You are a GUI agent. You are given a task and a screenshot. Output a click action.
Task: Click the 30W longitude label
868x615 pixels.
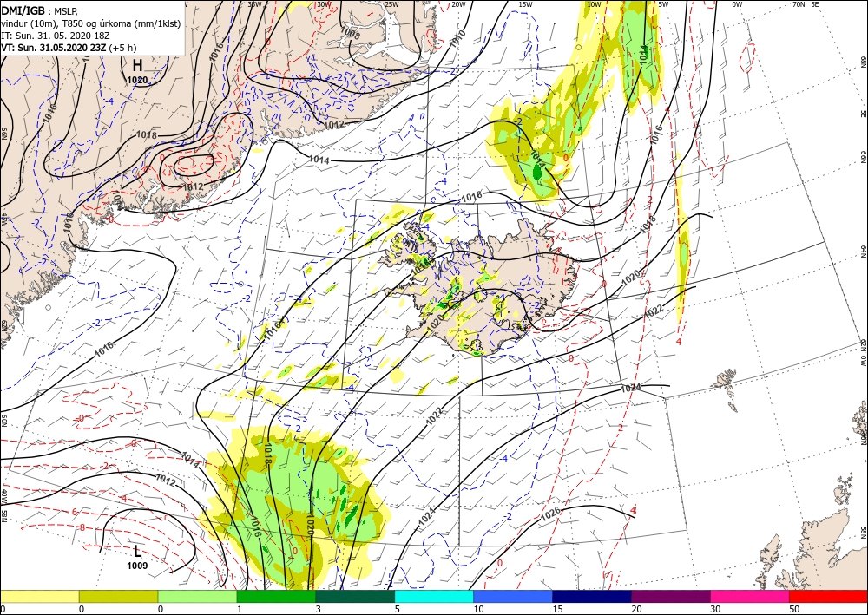pyautogui.click(x=324, y=4)
